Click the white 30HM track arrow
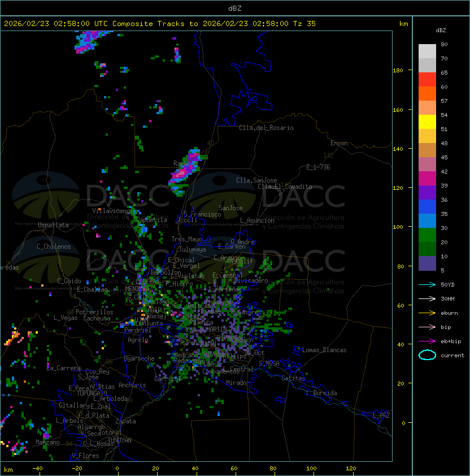Screen dimensions: 470x476 pyautogui.click(x=427, y=299)
